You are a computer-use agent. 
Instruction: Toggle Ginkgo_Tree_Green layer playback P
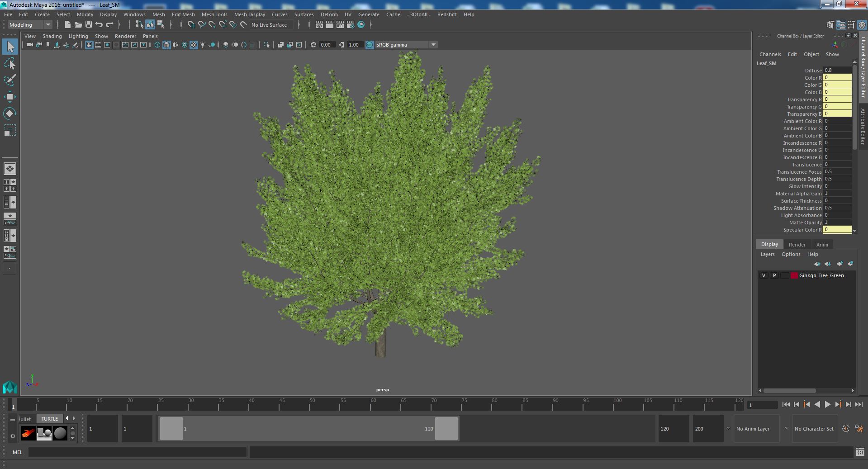(774, 275)
